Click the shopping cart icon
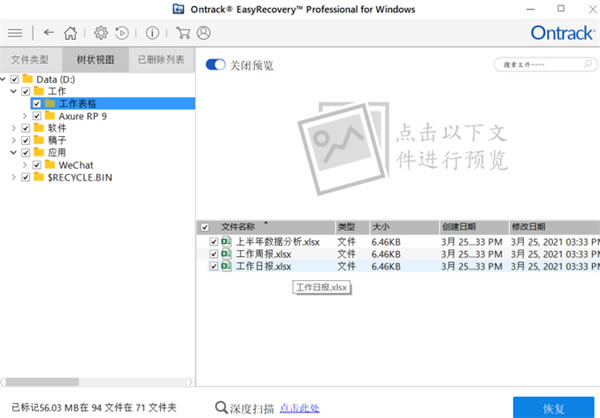The image size is (600, 418). [x=183, y=33]
